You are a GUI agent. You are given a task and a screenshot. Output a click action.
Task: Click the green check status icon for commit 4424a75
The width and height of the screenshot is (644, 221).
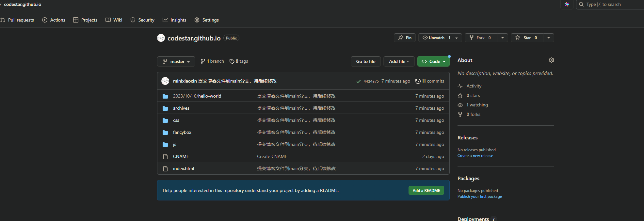pos(359,81)
